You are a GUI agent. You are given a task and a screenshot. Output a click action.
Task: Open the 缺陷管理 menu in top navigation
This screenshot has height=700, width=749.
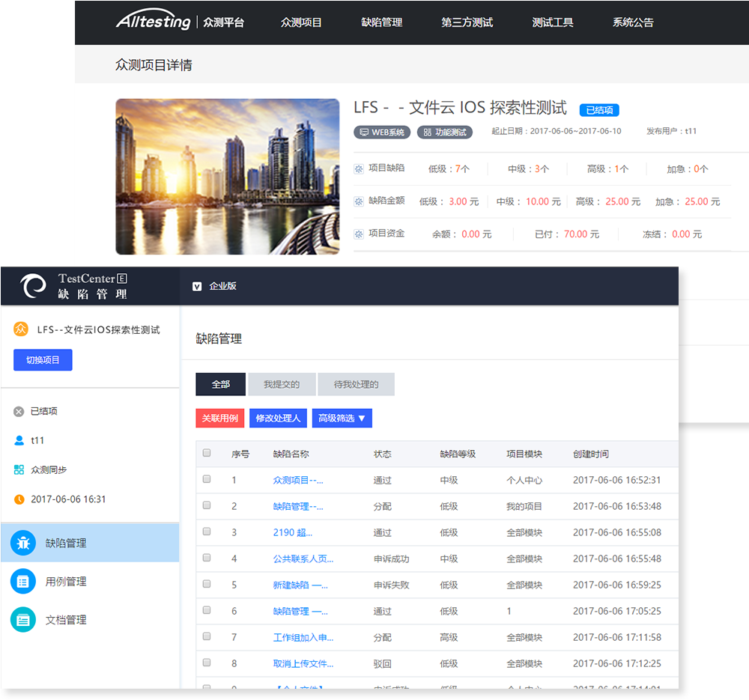(x=381, y=22)
